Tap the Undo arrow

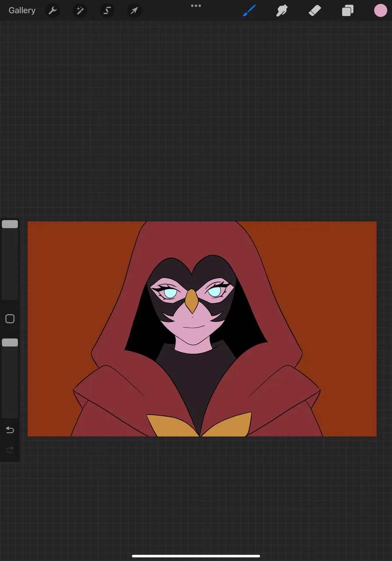point(10,430)
